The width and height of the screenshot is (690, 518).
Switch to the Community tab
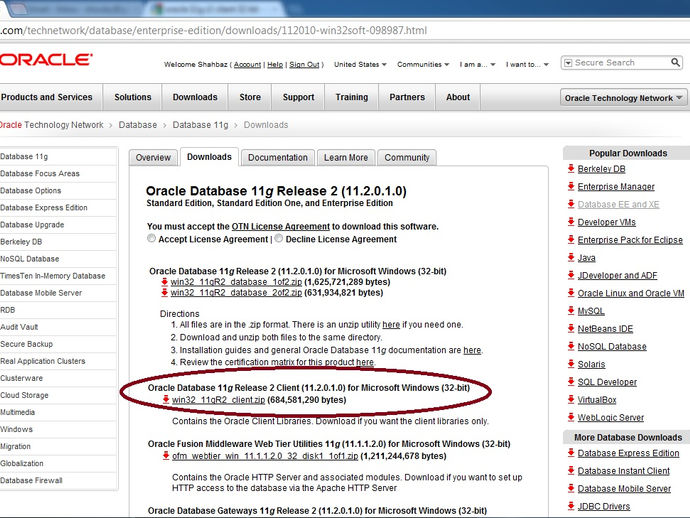407,158
